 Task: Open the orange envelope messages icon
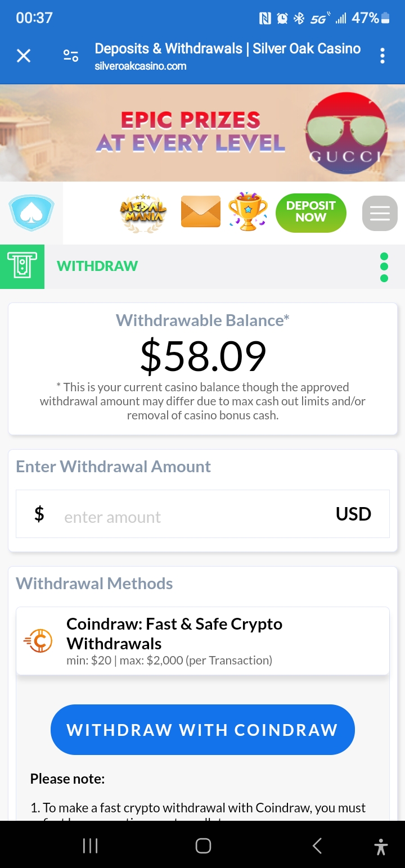201,212
